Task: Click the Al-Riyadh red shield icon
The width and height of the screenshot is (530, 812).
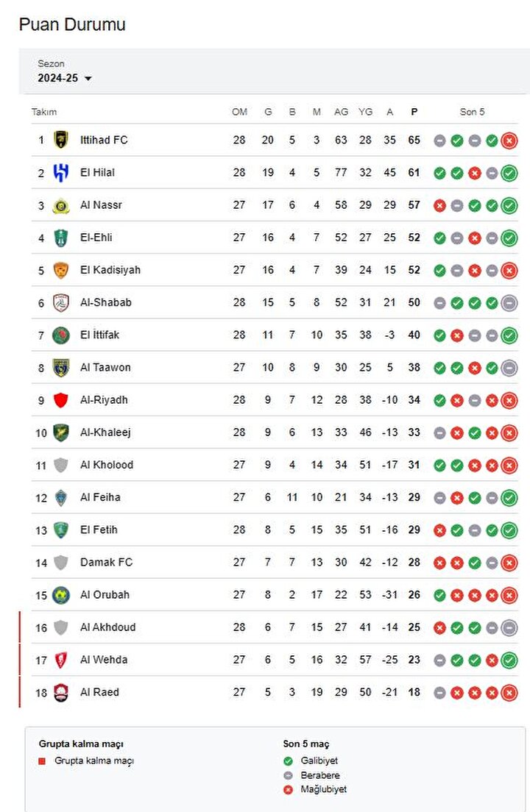Action: coord(61,400)
